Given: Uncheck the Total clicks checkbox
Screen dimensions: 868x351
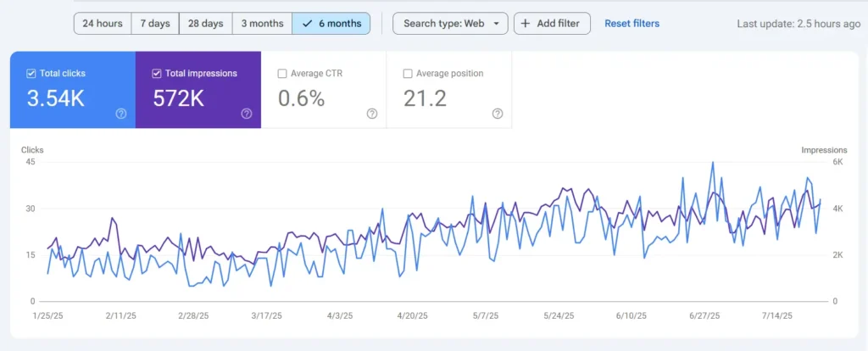Looking at the screenshot, I should coord(31,74).
